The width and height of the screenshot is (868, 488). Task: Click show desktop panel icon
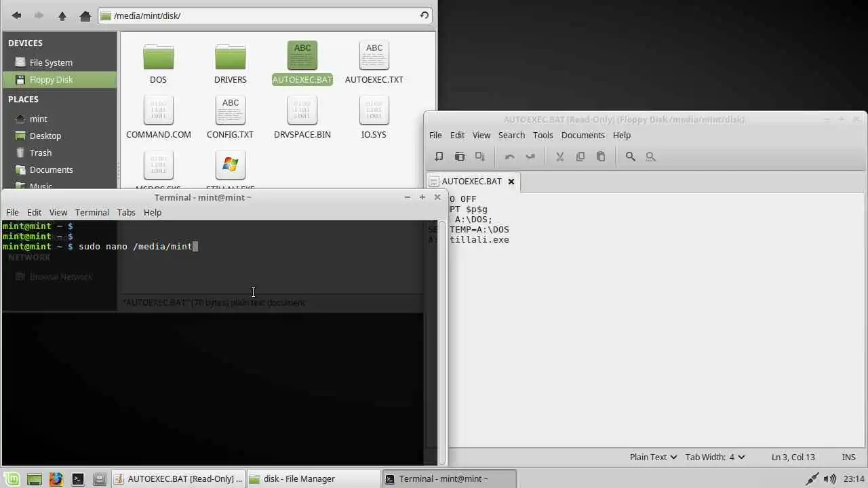[x=35, y=479]
